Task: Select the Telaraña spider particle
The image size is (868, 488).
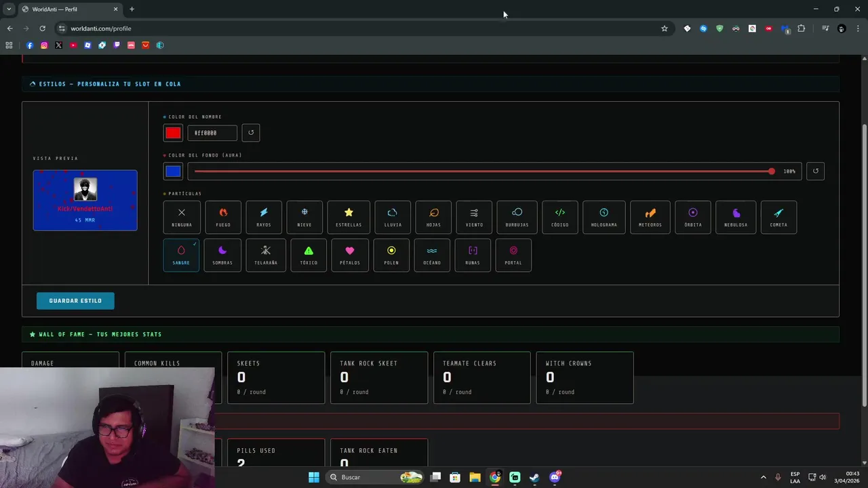Action: coord(266,255)
